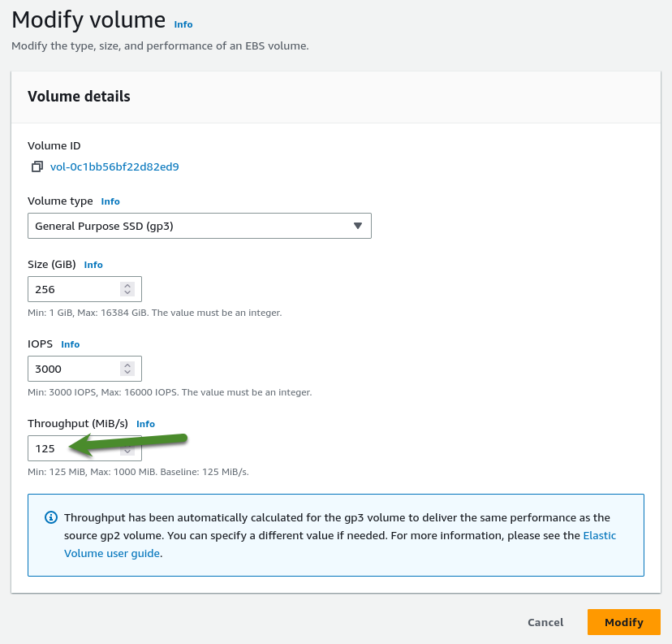
Task: Show Info for Size (GiB)
Action: (93, 265)
